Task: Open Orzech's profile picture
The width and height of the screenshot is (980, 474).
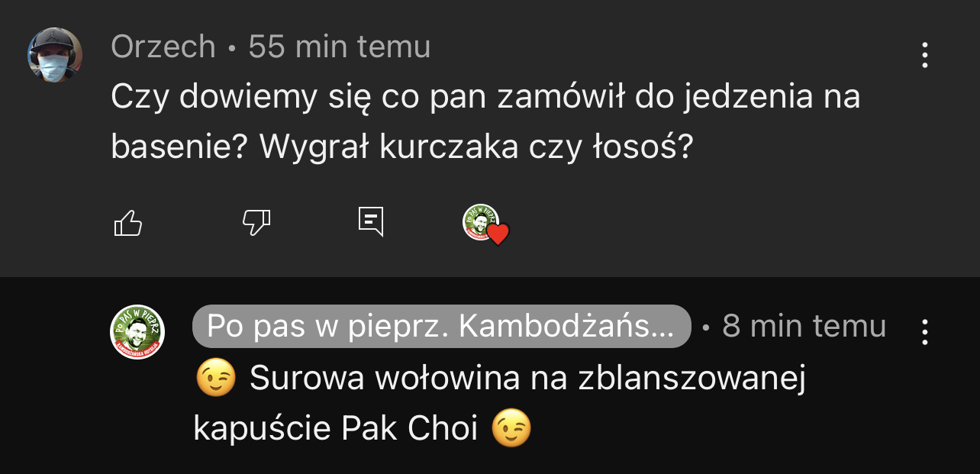Action: point(55,55)
